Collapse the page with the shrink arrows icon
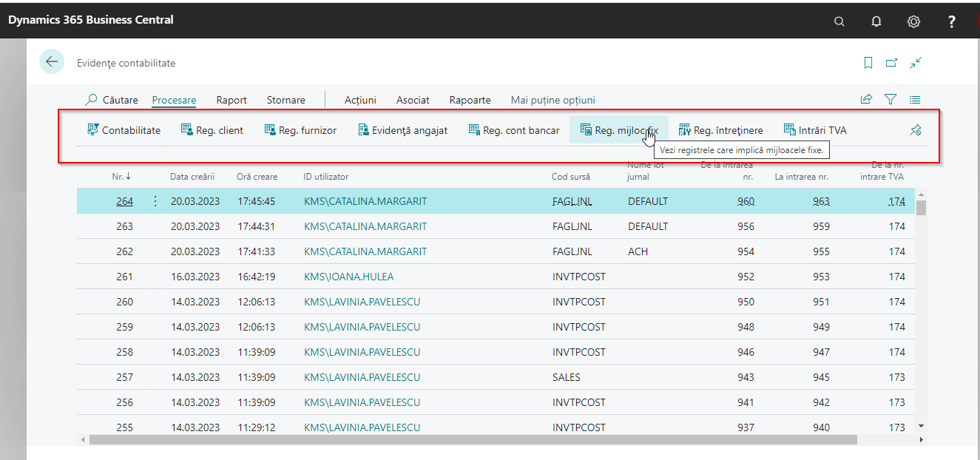This screenshot has height=460, width=980. pos(916,63)
